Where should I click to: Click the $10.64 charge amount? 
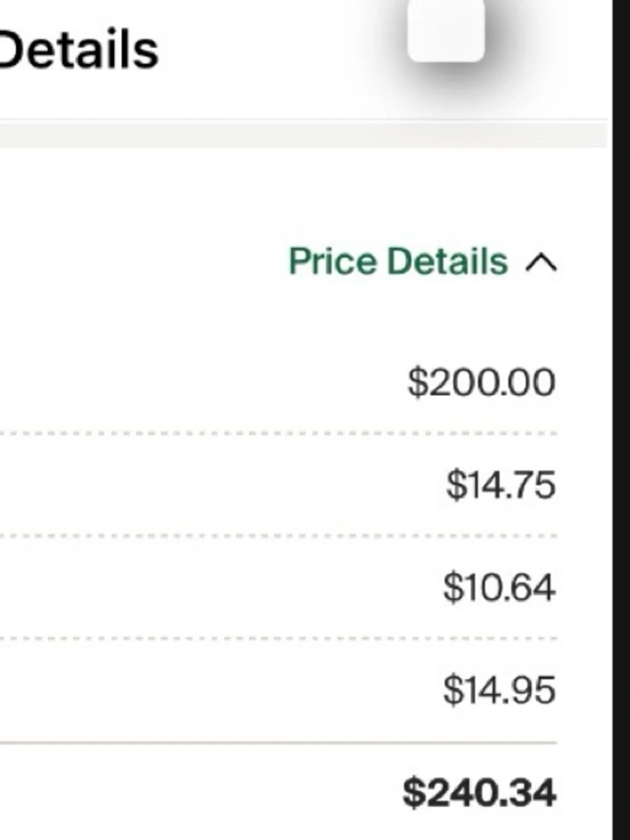pos(499,587)
